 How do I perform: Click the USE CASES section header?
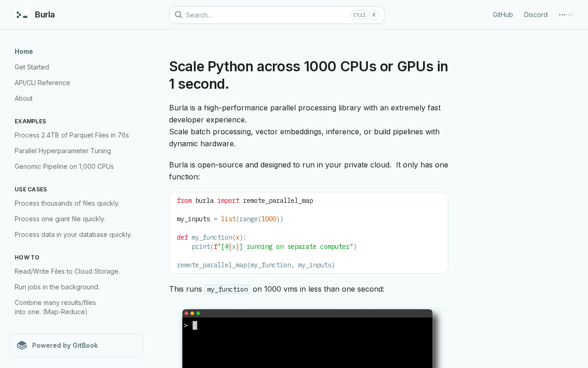click(x=31, y=190)
